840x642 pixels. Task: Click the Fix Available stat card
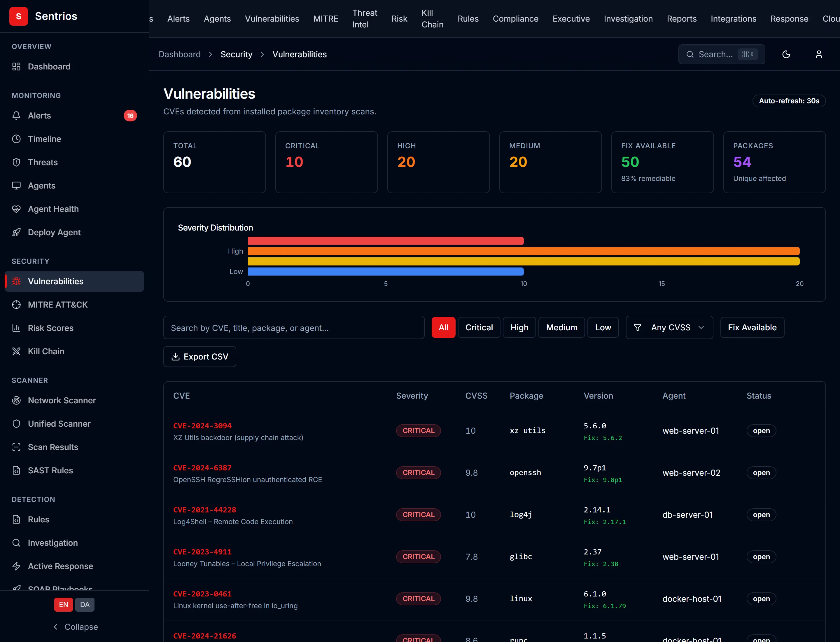coord(662,162)
